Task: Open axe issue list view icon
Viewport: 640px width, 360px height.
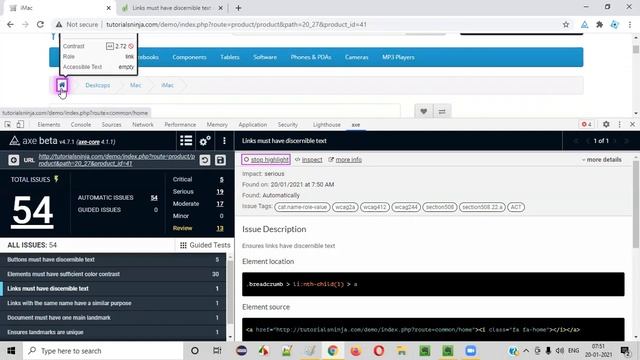Action: [x=186, y=141]
